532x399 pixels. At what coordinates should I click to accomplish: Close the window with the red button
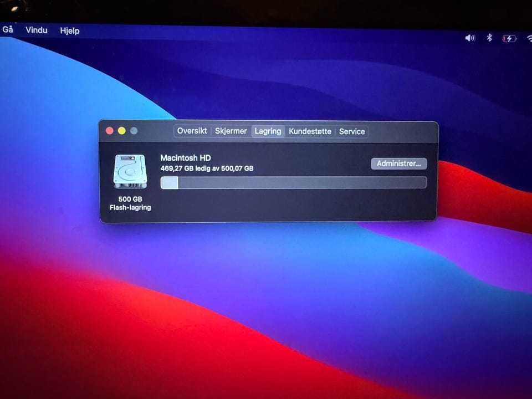point(110,131)
